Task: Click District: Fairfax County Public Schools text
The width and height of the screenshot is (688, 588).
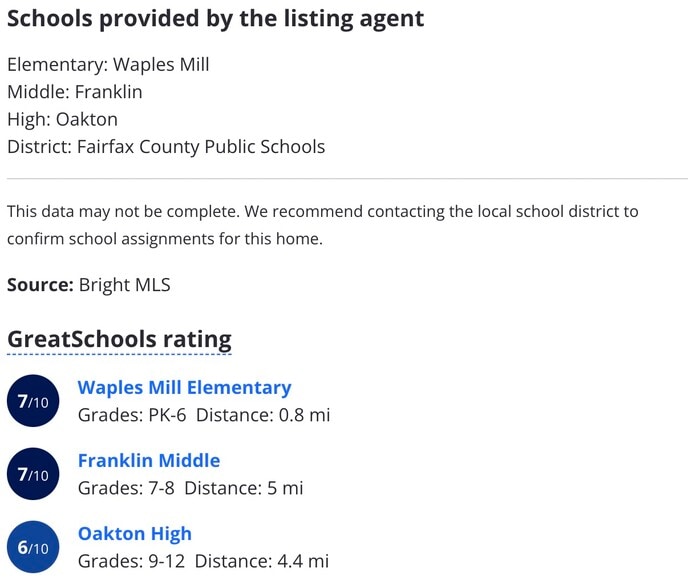Action: [x=166, y=147]
